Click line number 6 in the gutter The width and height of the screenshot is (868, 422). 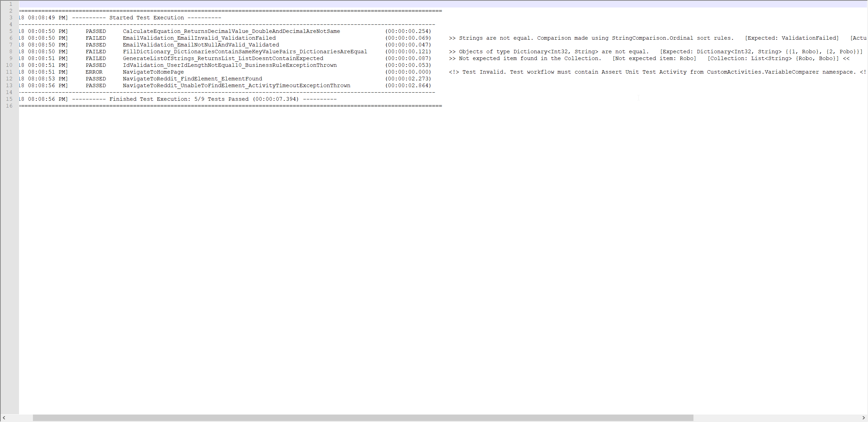11,38
